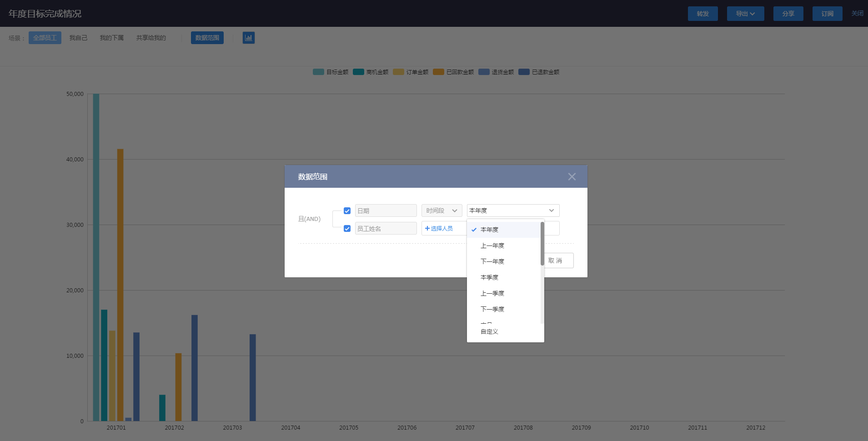Select 上一年度 from the list
The image size is (868, 441).
492,246
